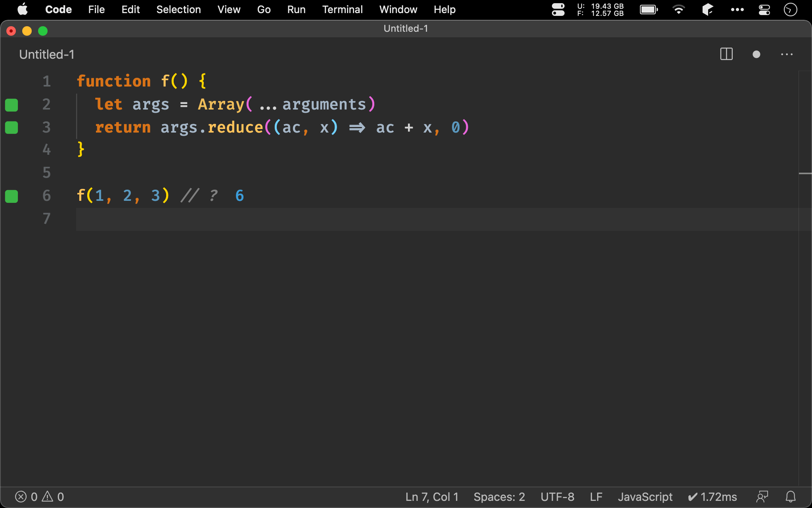This screenshot has width=812, height=508.
Task: Click the feedback person icon in status bar
Action: point(762,496)
